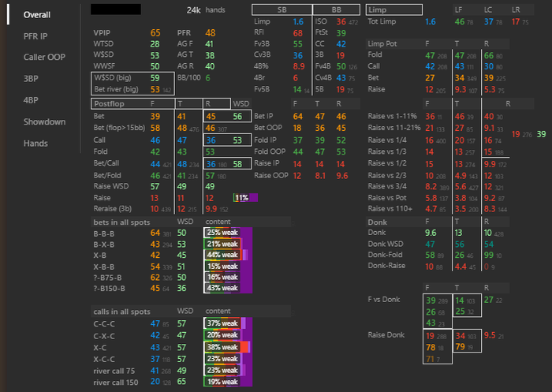Click the river call 150 value 20
The image size is (552, 392).
coord(155,382)
